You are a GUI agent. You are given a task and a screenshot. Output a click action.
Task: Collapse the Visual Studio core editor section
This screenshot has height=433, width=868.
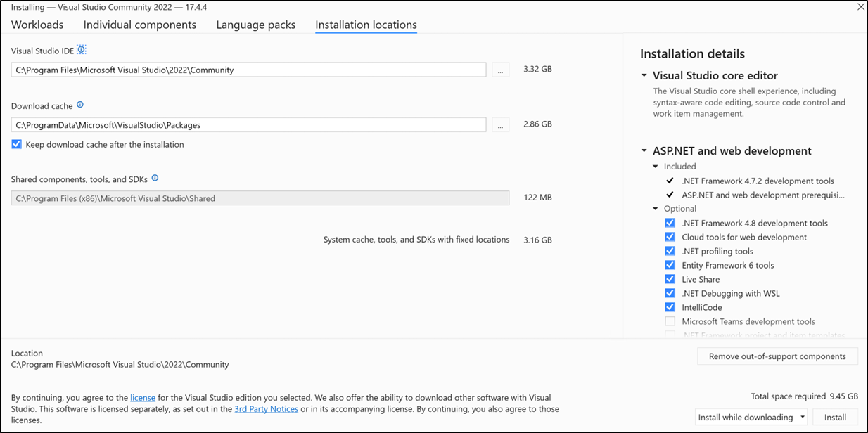(644, 76)
